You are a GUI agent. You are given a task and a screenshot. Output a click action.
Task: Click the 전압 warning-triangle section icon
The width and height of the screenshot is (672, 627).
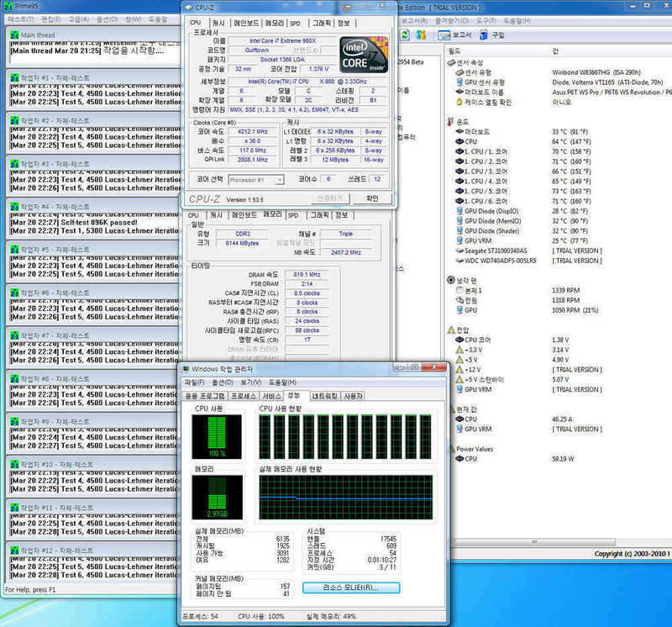[450, 329]
